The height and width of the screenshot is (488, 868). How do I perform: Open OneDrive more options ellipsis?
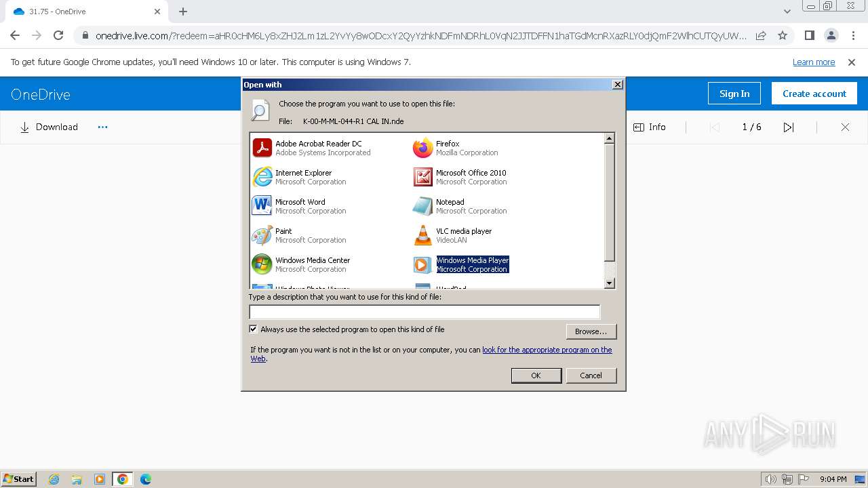[102, 127]
